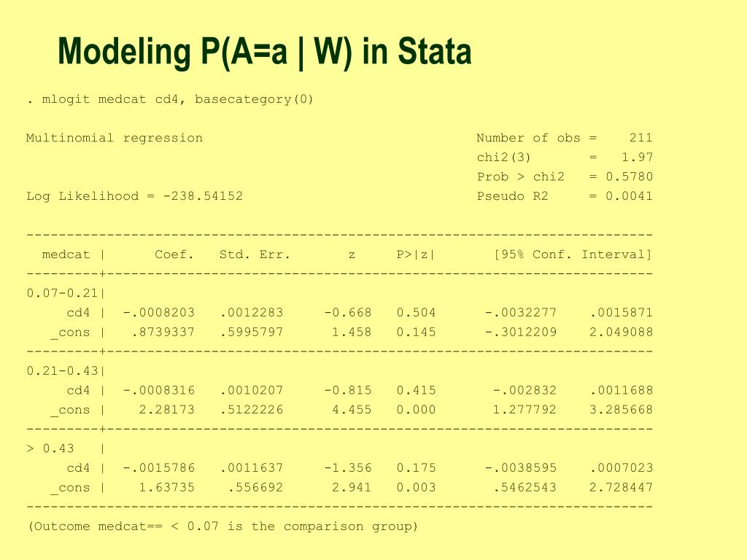Click the 95% Conf. Interval header

(x=573, y=254)
